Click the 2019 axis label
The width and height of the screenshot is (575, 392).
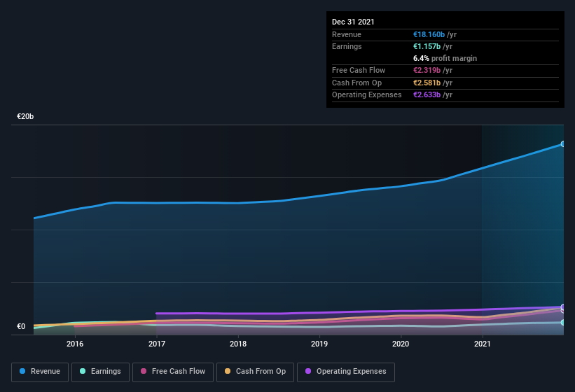tap(319, 344)
